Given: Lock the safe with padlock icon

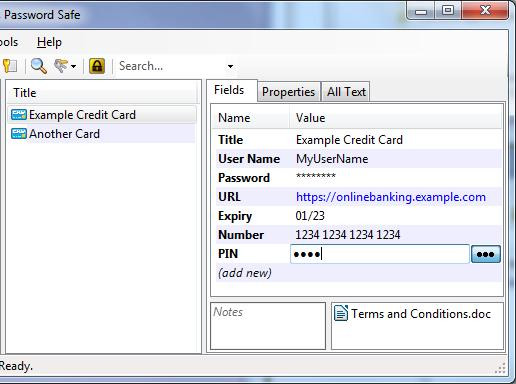Looking at the screenshot, I should (x=97, y=66).
